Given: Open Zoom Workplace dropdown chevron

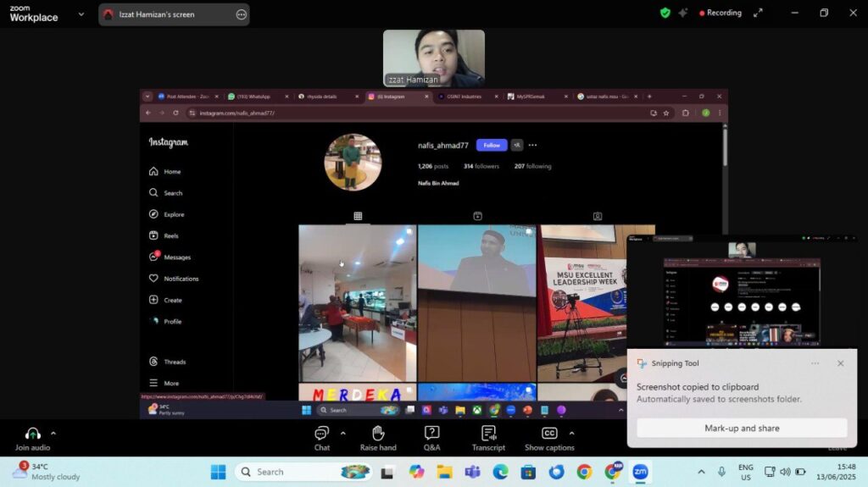Looking at the screenshot, I should [x=81, y=14].
